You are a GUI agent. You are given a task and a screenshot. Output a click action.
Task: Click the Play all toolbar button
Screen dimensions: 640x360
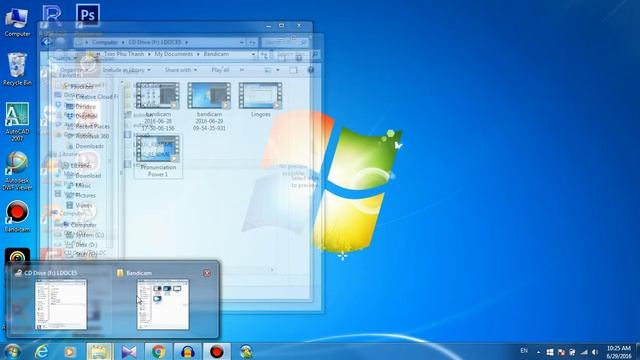tap(220, 70)
